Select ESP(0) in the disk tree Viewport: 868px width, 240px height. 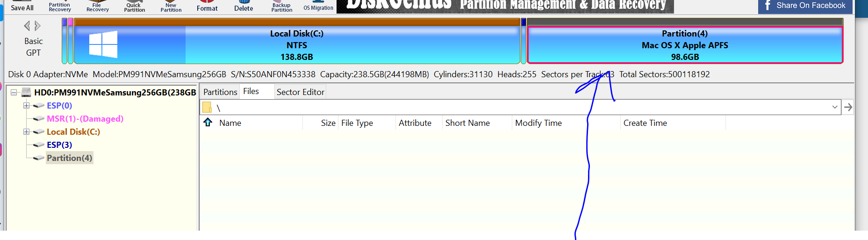(x=59, y=105)
